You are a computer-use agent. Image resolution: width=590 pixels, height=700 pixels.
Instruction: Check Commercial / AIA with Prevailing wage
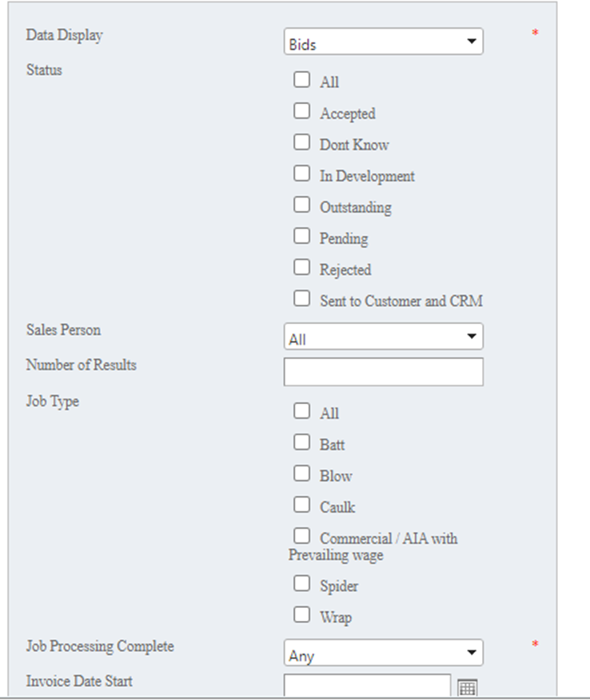tap(301, 536)
